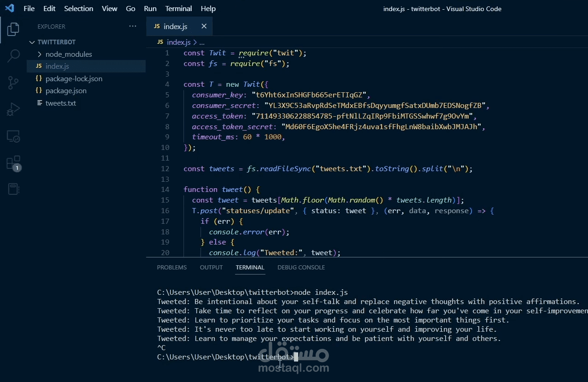Image resolution: width=588 pixels, height=382 pixels.
Task: Close the index.js editor tab
Action: (204, 26)
